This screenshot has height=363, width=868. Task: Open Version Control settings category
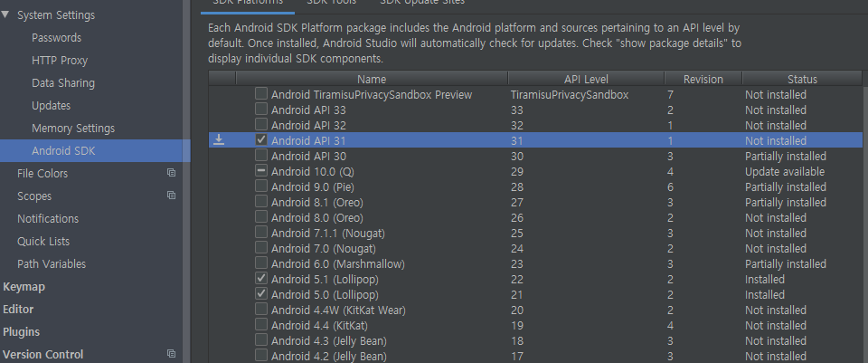tap(43, 354)
